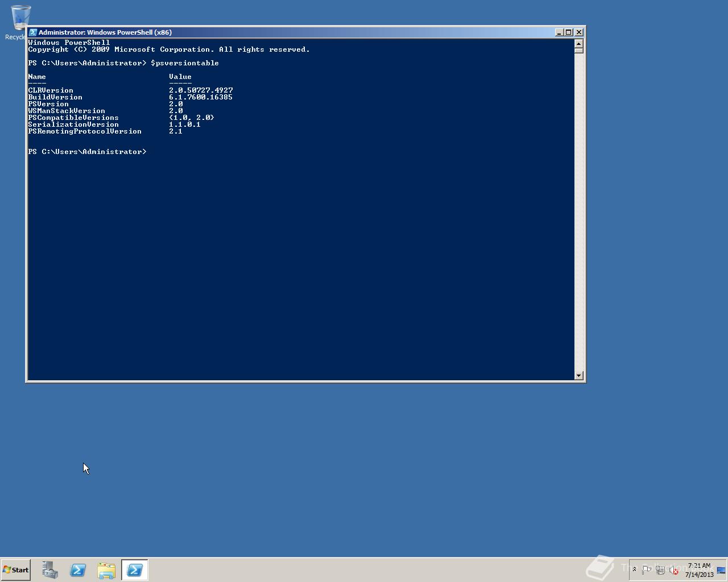Click the '$psversiontable' command text
The image size is (728, 582).
tap(185, 63)
